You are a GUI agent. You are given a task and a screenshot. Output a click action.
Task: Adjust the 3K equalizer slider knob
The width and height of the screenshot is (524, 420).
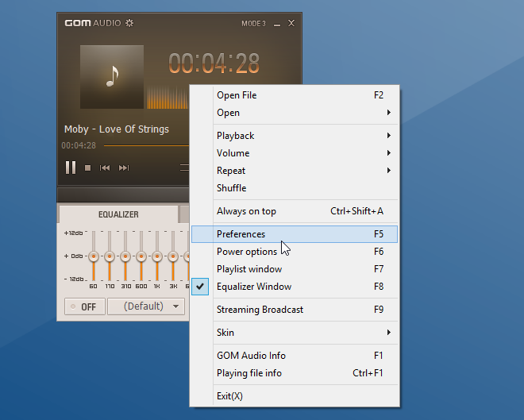tap(173, 256)
